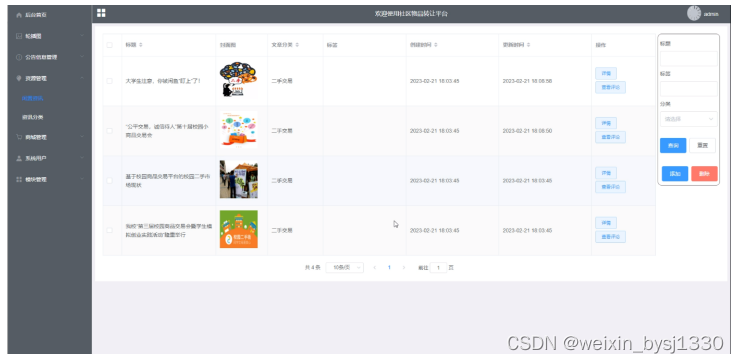This screenshot has width=739, height=363.
Task: Click 详情 for the 基于校园商品 row
Action: (606, 173)
